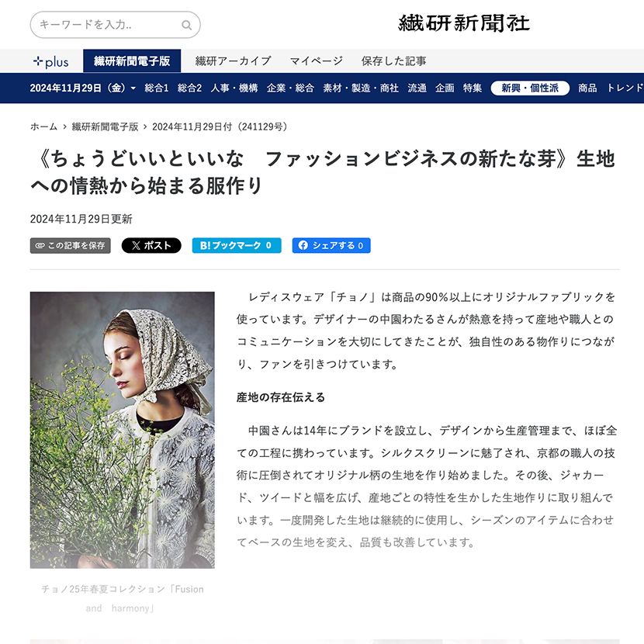Image resolution: width=644 pixels, height=644 pixels.
Task: Open the 保存した記事 tab
Action: coord(393,61)
